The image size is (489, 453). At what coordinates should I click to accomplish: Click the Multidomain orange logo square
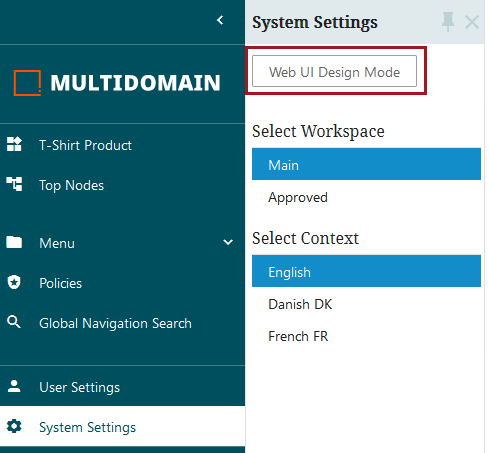pyautogui.click(x=27, y=83)
